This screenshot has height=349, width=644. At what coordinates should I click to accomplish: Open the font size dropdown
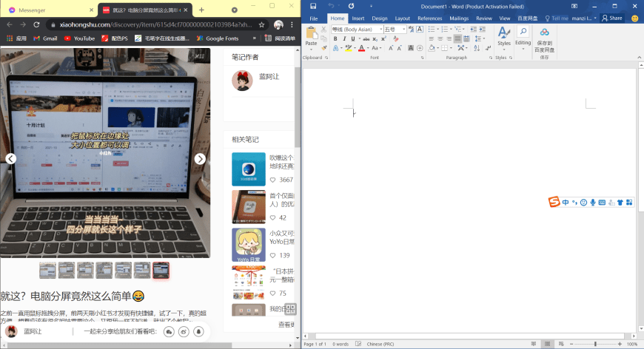pyautogui.click(x=403, y=29)
